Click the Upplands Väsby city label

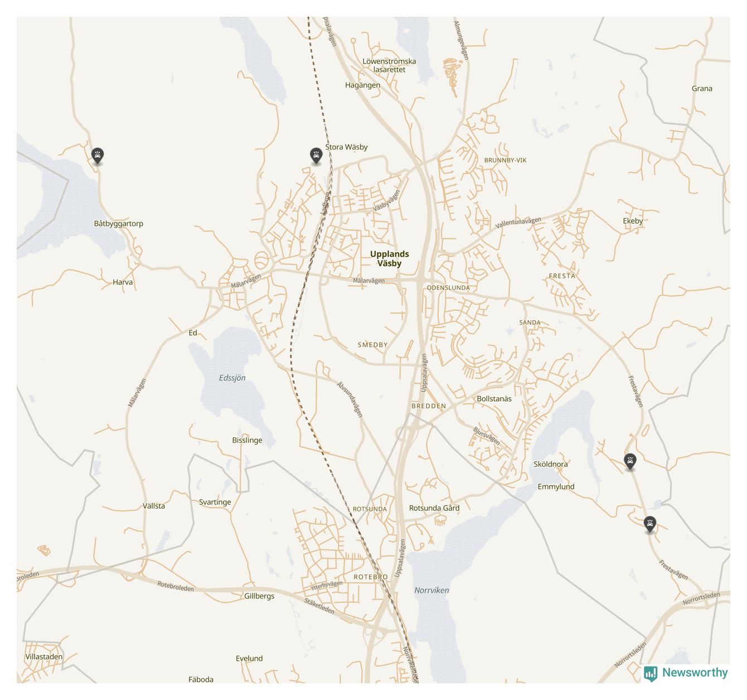click(x=389, y=259)
